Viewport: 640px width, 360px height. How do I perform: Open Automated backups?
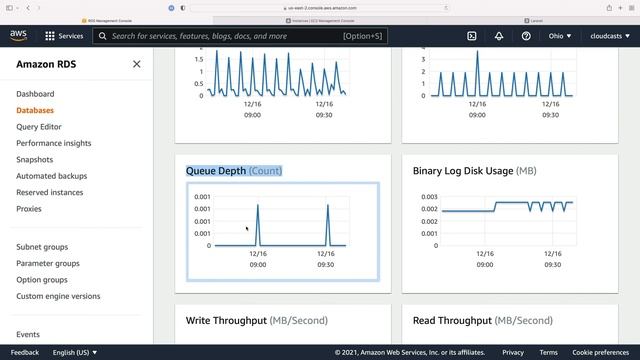pos(51,176)
